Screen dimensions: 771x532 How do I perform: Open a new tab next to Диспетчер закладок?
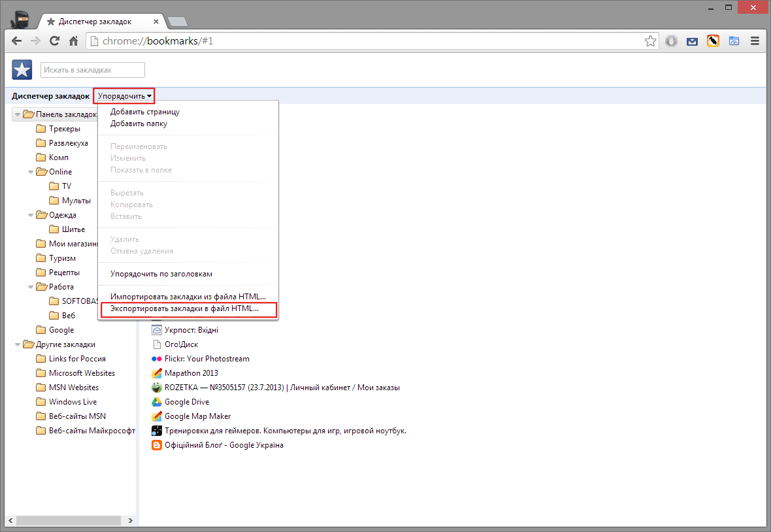point(178,22)
